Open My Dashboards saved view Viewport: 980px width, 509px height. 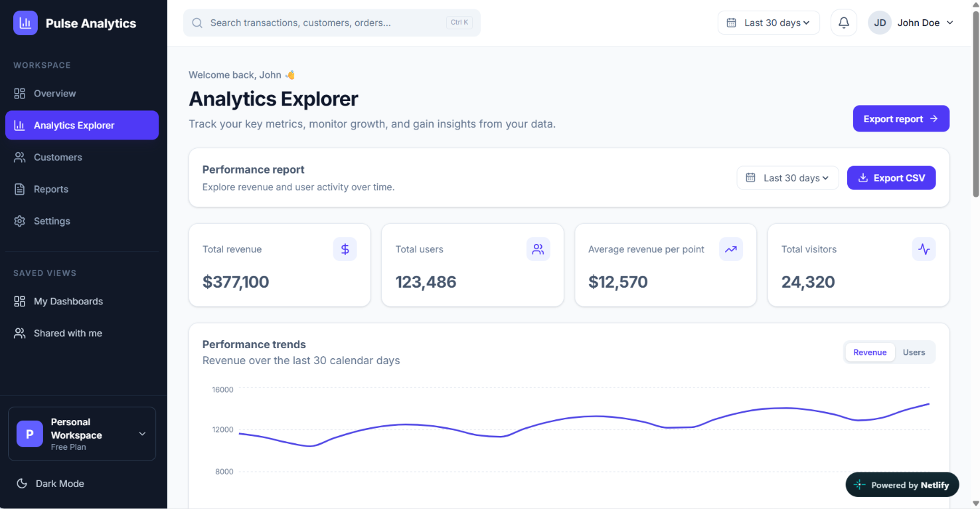pyautogui.click(x=82, y=301)
